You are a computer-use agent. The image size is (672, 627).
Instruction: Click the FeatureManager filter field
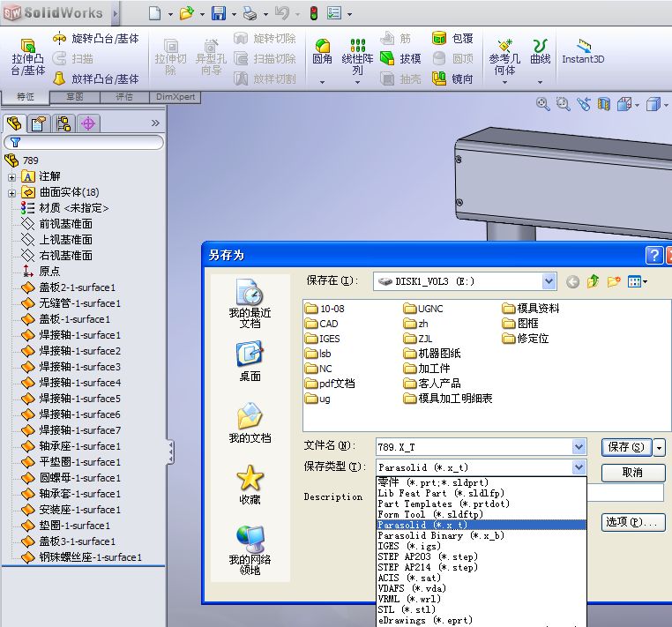pos(84,142)
